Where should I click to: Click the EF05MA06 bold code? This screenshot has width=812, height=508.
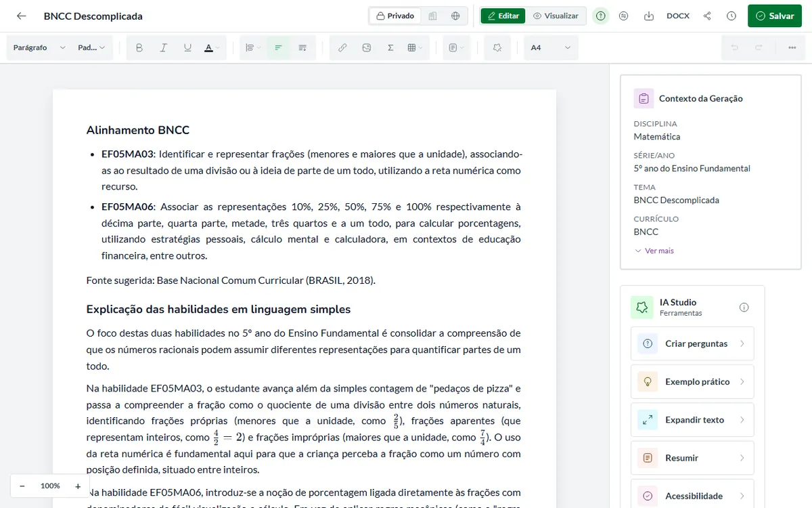tap(129, 207)
